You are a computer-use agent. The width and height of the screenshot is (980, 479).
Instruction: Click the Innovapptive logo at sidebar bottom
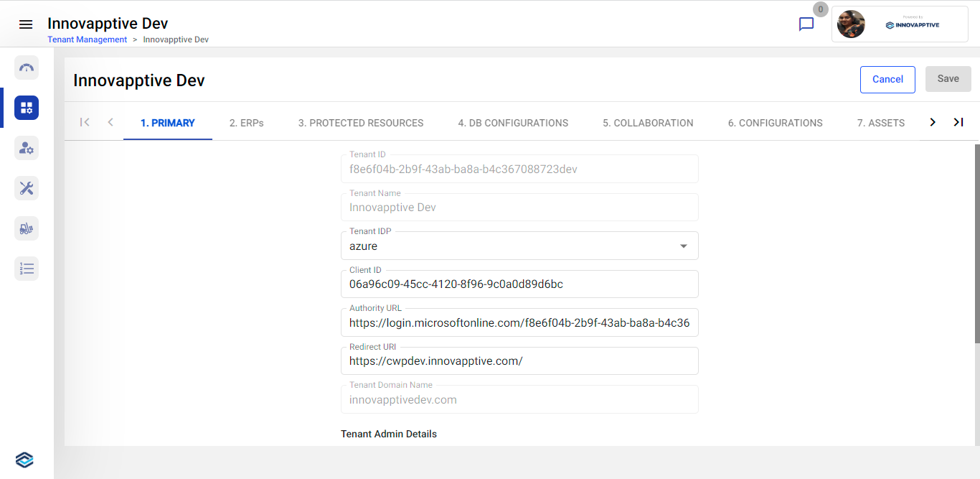tap(24, 460)
